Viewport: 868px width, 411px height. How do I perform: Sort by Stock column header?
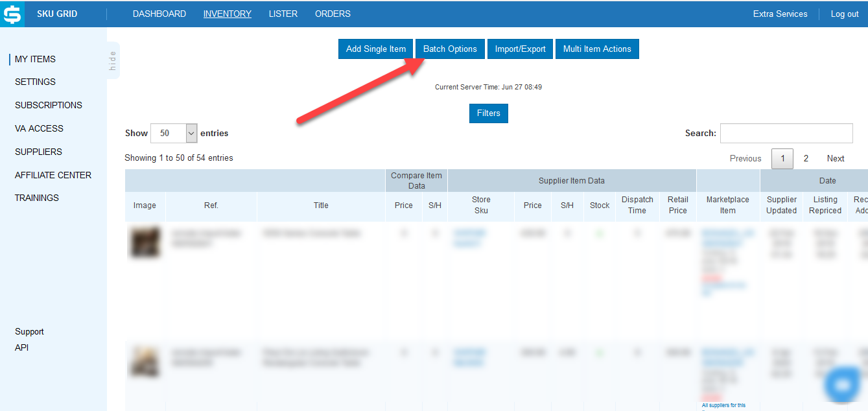coord(600,205)
